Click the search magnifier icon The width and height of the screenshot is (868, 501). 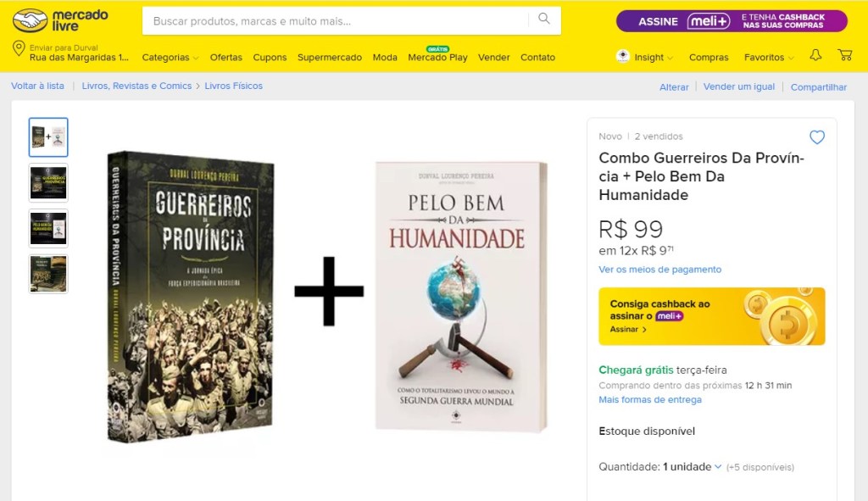point(545,20)
